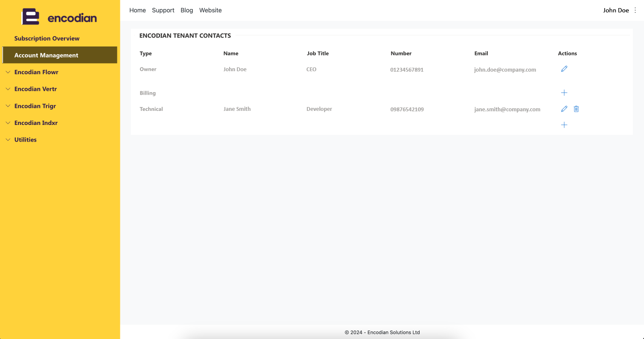Expand the Utilities section

26,139
